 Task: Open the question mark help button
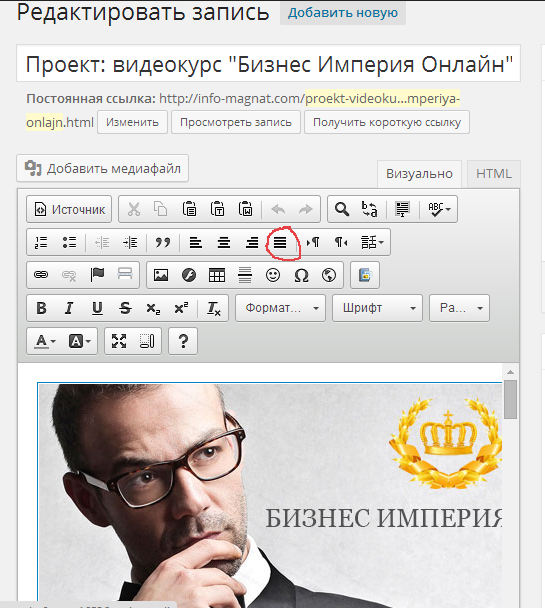[183, 341]
